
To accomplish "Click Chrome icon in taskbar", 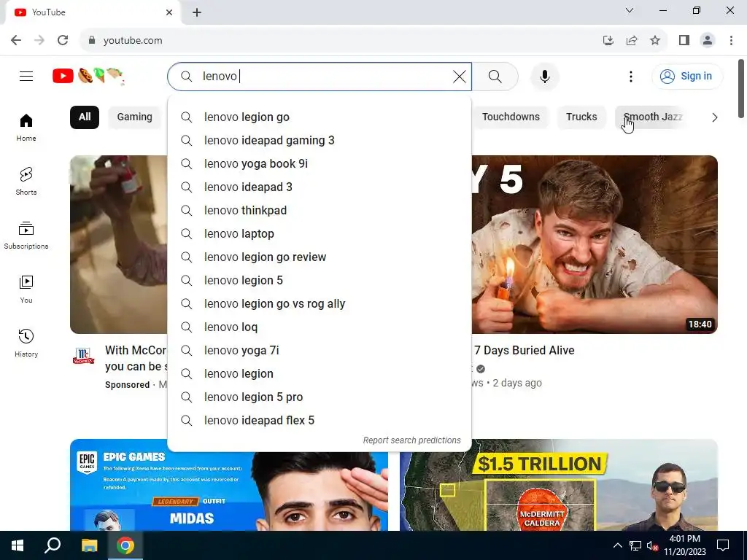I will [125, 545].
